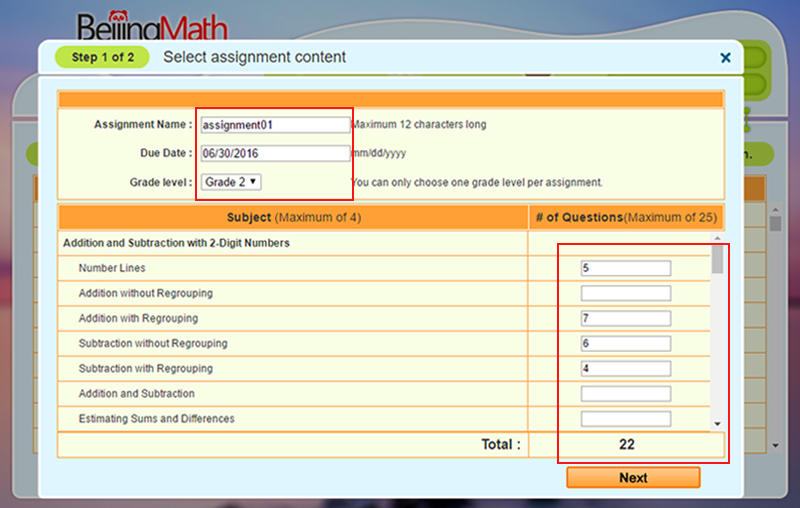Click the subject list scroll up arrow

tap(717, 238)
